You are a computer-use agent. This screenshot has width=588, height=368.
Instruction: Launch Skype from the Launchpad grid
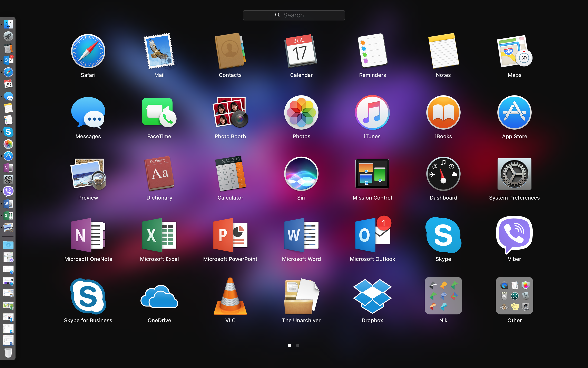pos(443,235)
